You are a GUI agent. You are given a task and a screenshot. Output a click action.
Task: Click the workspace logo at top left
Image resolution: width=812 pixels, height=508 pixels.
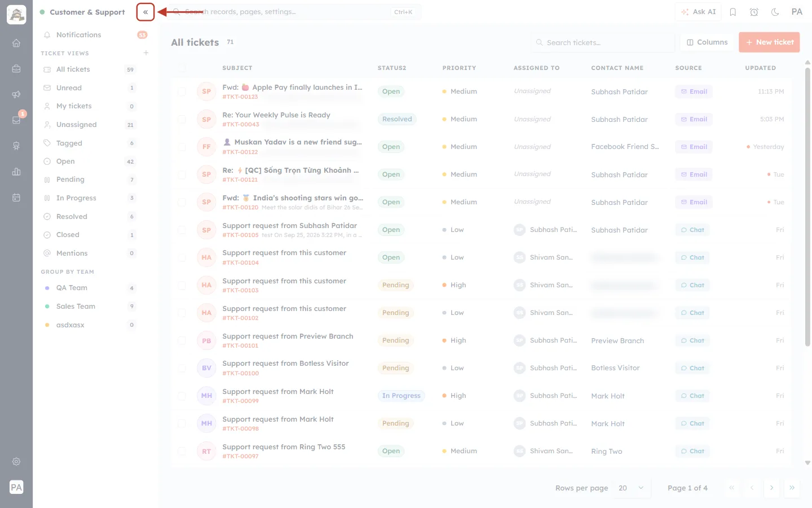pos(16,15)
